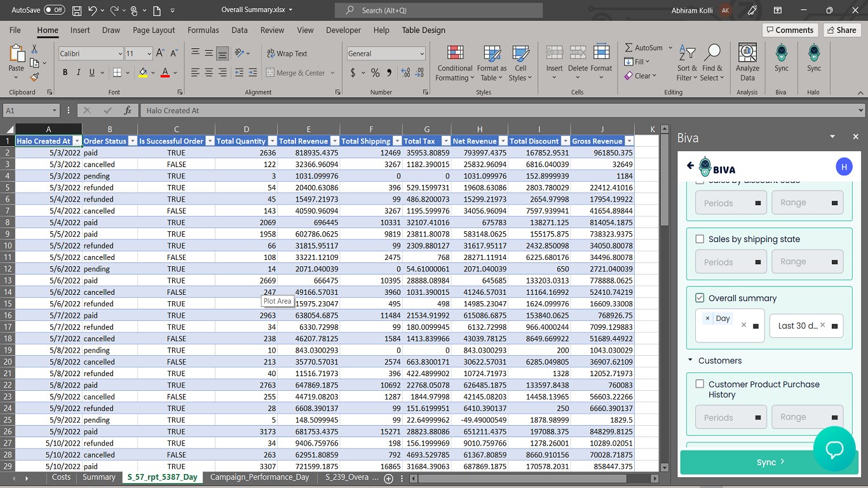Screen dimensions: 868x488
Task: Check Sales by shipping state checkbox
Action: coord(700,240)
